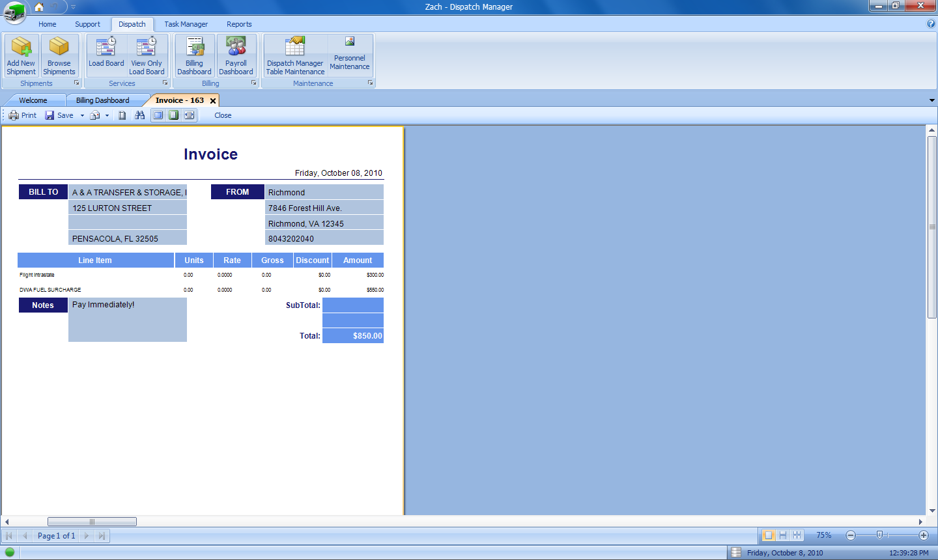Open the Payroll Dashboard
Screen dimensions: 938x560
tap(236, 55)
